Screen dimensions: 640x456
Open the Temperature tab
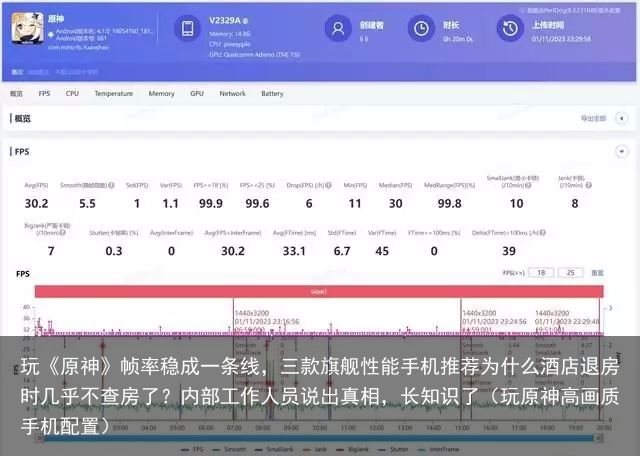coord(113,93)
